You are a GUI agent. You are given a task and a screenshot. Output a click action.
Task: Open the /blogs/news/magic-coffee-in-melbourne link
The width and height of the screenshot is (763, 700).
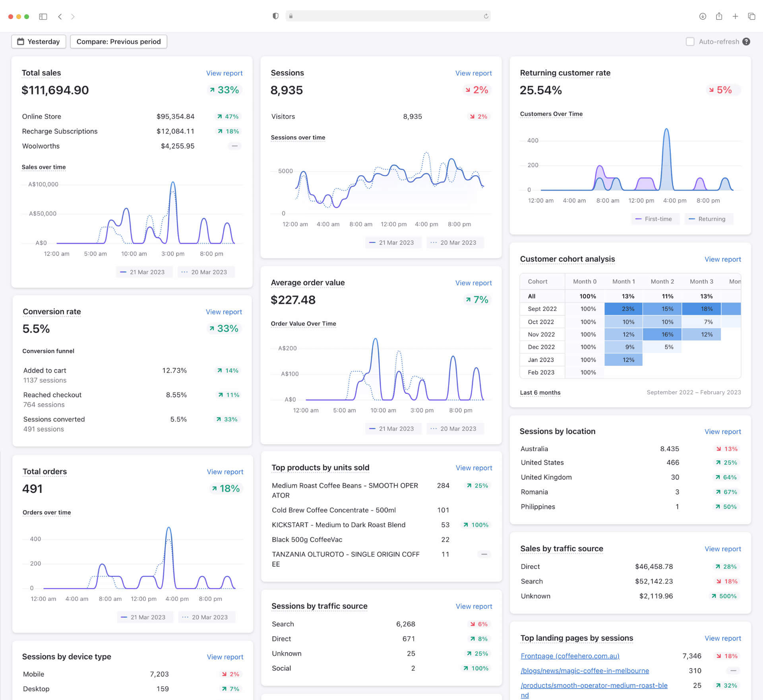click(x=585, y=671)
